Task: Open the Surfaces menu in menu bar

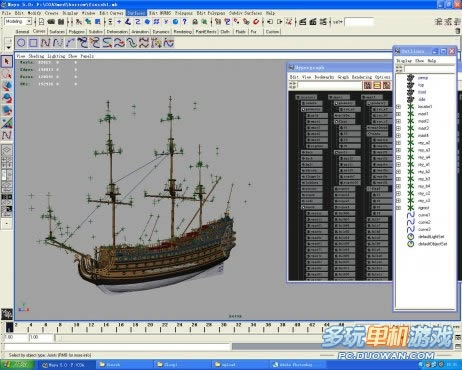Action: point(136,13)
